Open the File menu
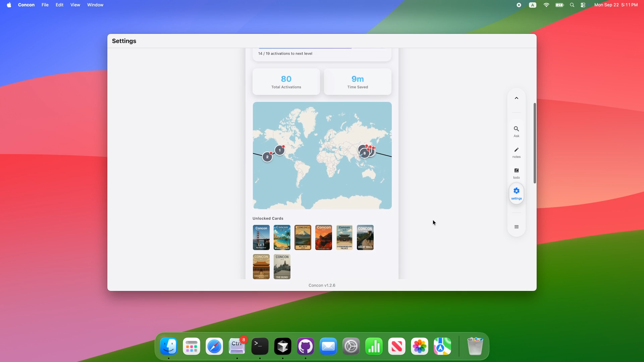 tap(45, 5)
